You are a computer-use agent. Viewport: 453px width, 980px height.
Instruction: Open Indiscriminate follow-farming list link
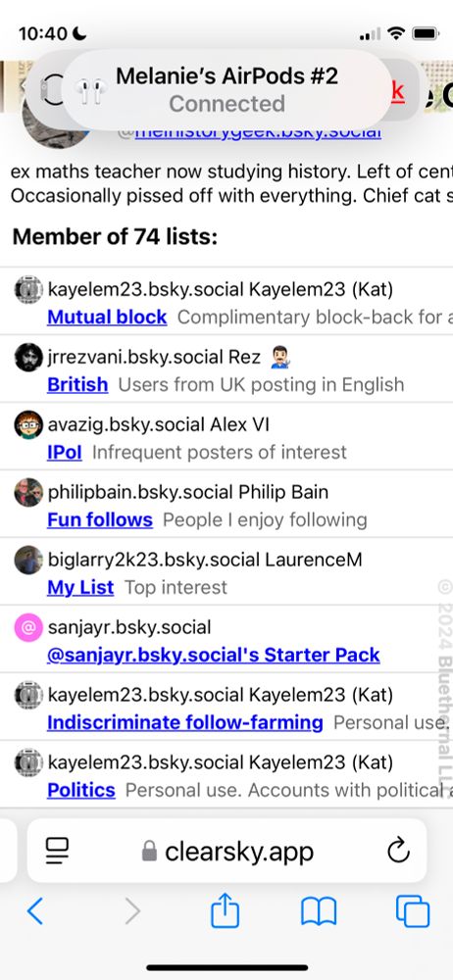pyautogui.click(x=185, y=722)
